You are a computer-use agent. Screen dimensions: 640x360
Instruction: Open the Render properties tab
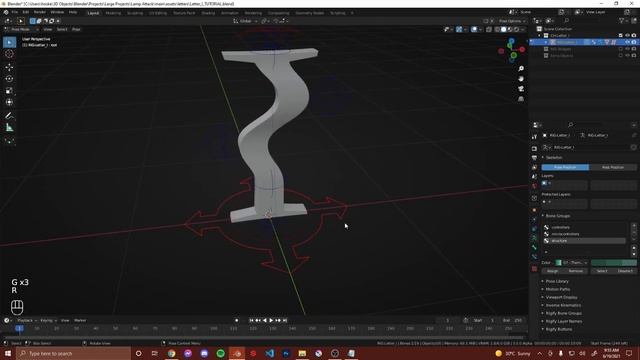tap(534, 149)
